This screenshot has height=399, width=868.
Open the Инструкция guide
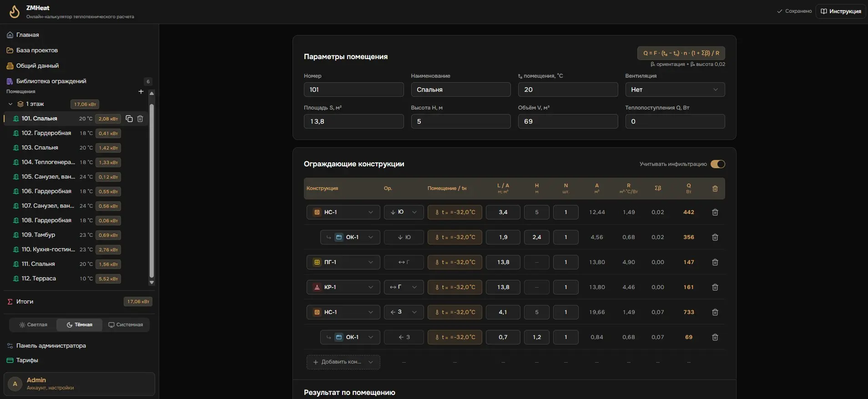841,11
